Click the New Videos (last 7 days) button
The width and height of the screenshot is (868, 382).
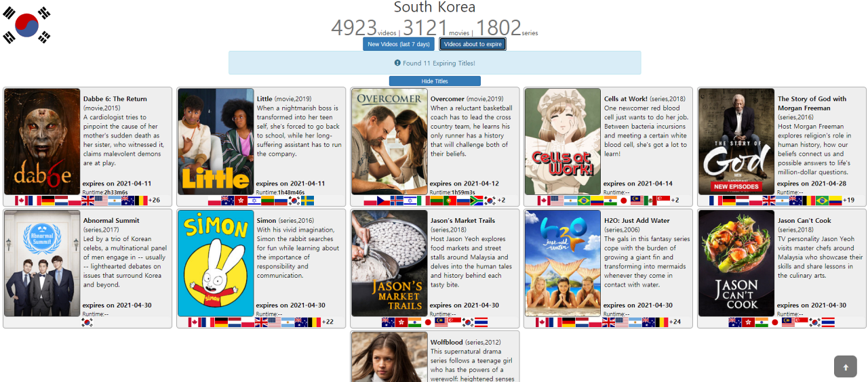tap(399, 45)
